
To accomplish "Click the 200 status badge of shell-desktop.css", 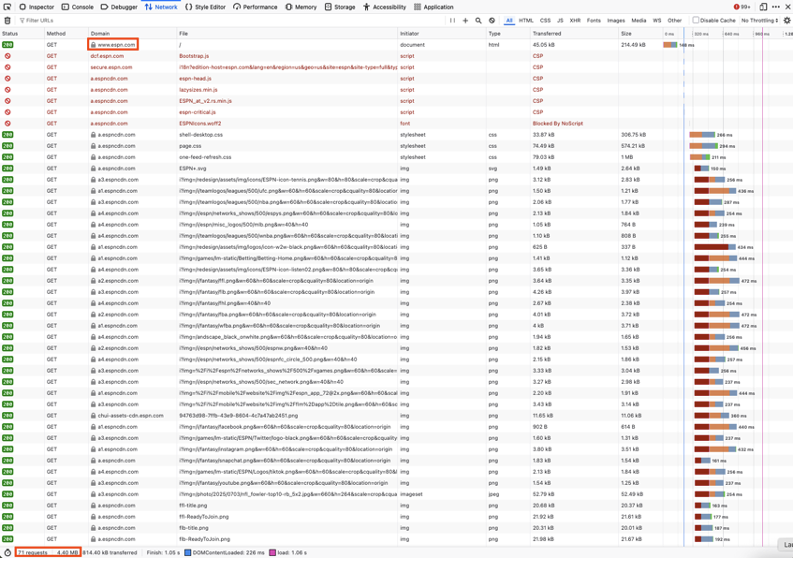I will point(8,135).
